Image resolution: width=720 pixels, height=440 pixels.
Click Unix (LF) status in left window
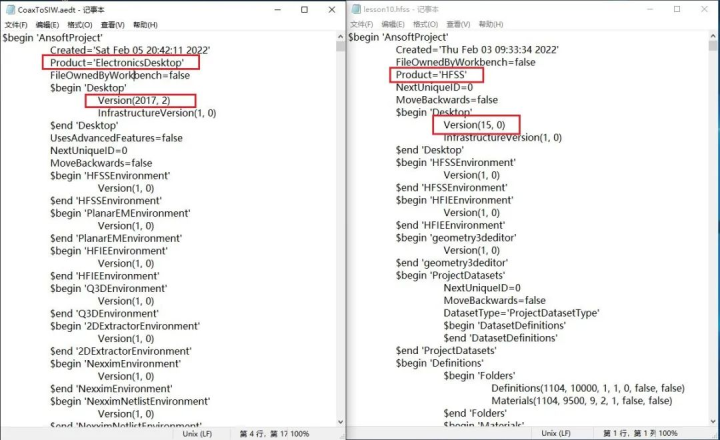click(197, 434)
